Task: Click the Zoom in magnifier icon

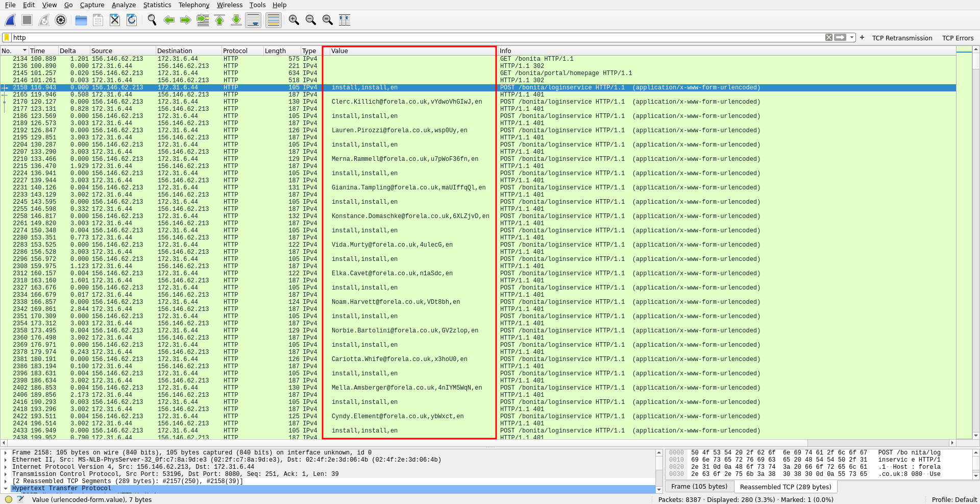Action: coord(293,20)
